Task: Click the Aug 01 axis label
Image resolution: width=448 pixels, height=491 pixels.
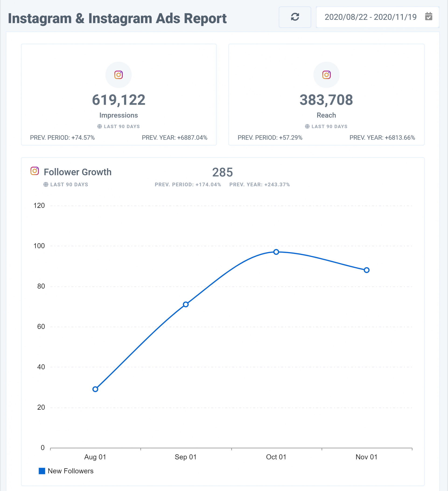Action: coord(95,457)
